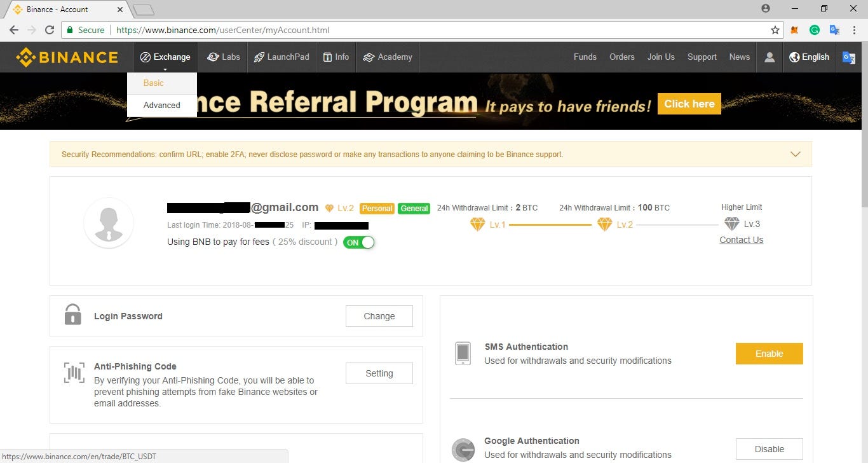
Task: Open the user profile icon in navbar
Action: coord(770,57)
